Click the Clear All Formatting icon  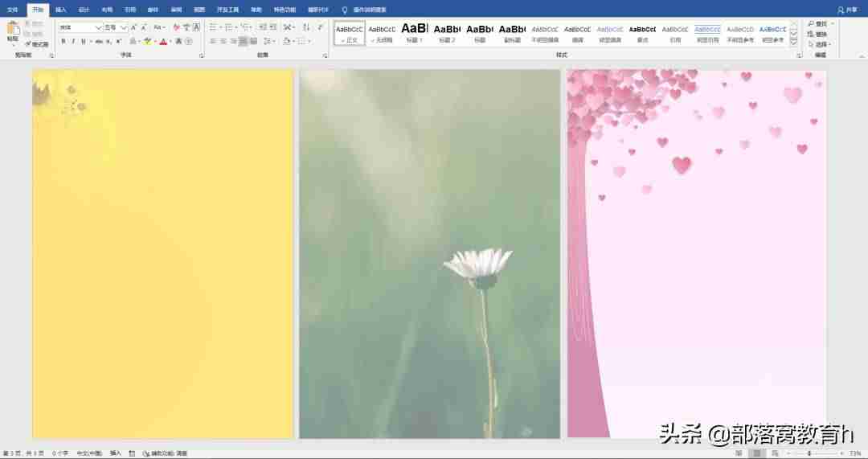176,27
